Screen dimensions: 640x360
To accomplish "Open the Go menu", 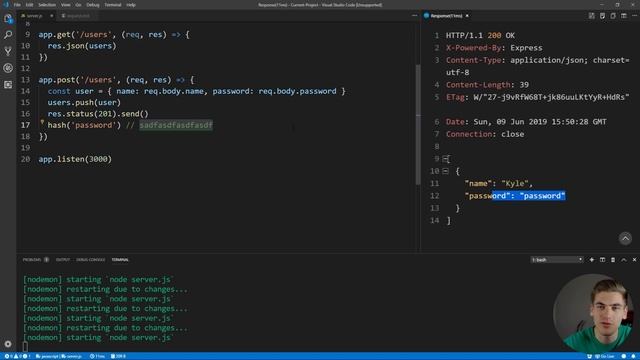I will pyautogui.click(x=78, y=5).
